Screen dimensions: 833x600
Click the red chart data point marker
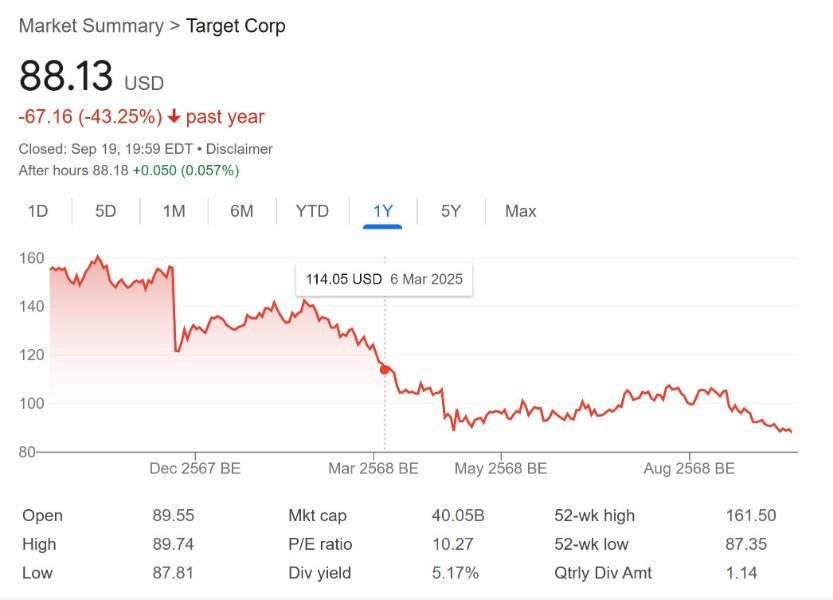(x=385, y=369)
